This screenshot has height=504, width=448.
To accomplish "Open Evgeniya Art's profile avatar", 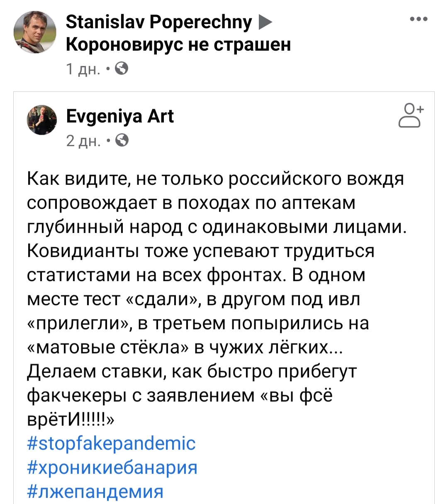I will 42,120.
